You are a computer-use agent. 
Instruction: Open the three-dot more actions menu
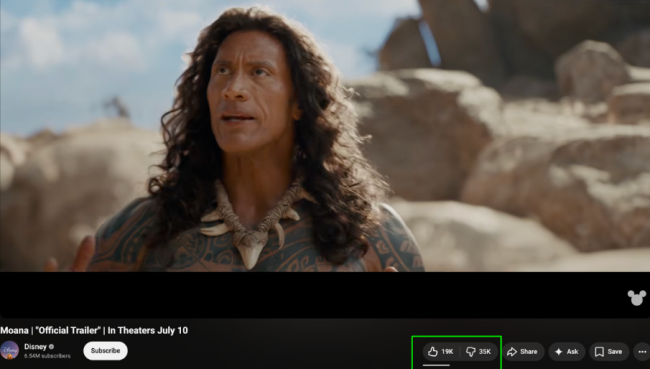[642, 352]
